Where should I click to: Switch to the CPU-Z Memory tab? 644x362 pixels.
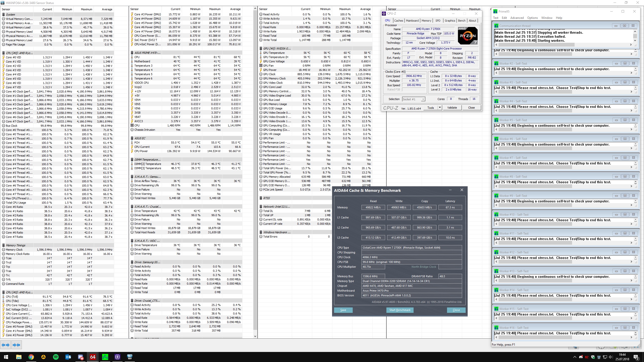pyautogui.click(x=426, y=21)
